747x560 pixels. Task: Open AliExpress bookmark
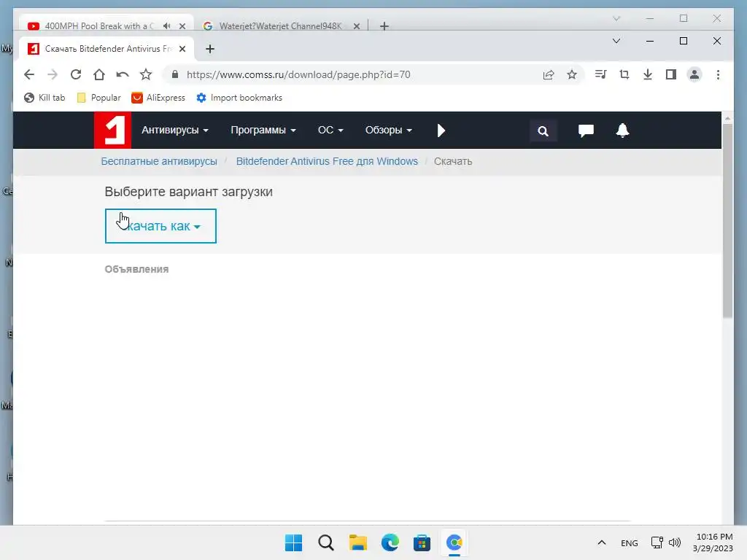pos(158,98)
